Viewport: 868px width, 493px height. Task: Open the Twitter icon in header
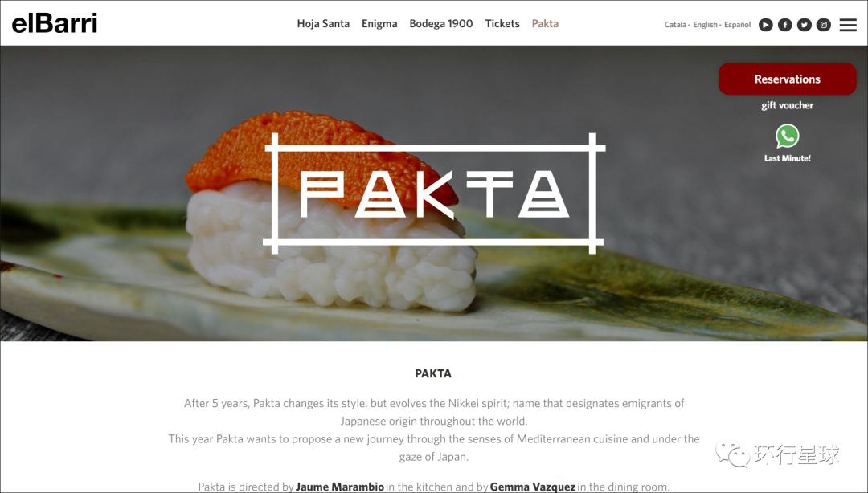coord(805,25)
